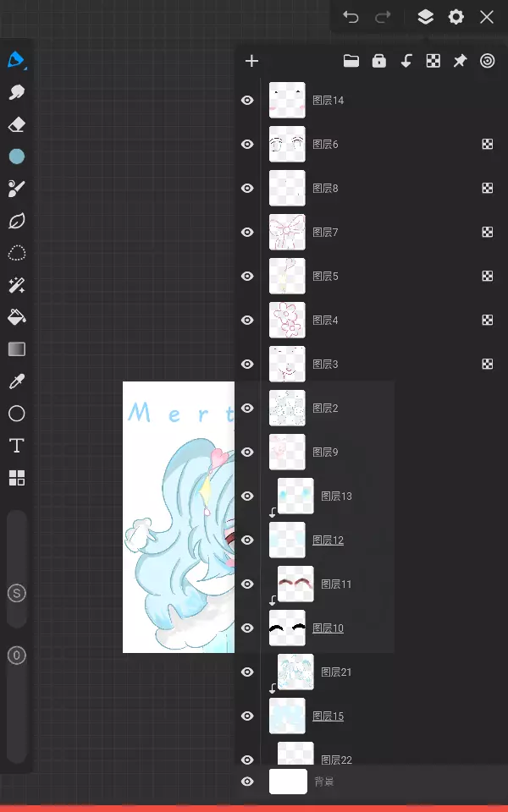This screenshot has height=812, width=508.
Task: Select the text tool
Action: [17, 446]
